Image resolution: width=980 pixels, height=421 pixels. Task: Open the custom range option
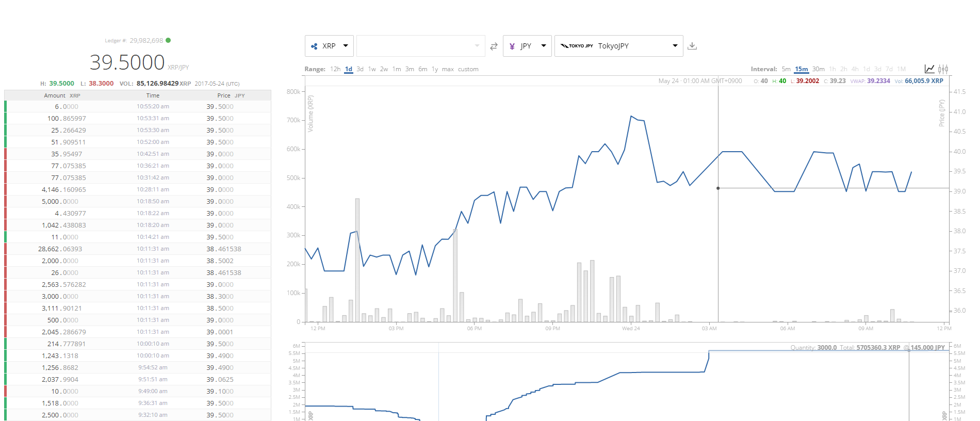point(468,69)
